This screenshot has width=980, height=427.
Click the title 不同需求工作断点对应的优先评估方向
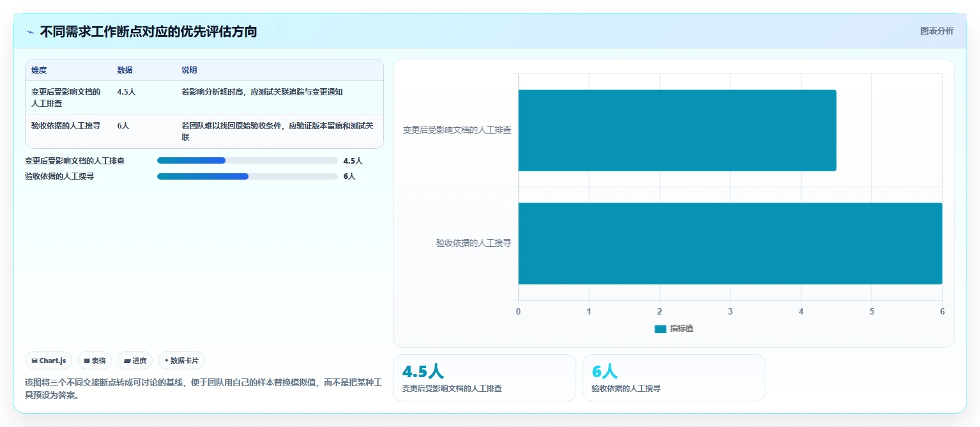pyautogui.click(x=148, y=31)
